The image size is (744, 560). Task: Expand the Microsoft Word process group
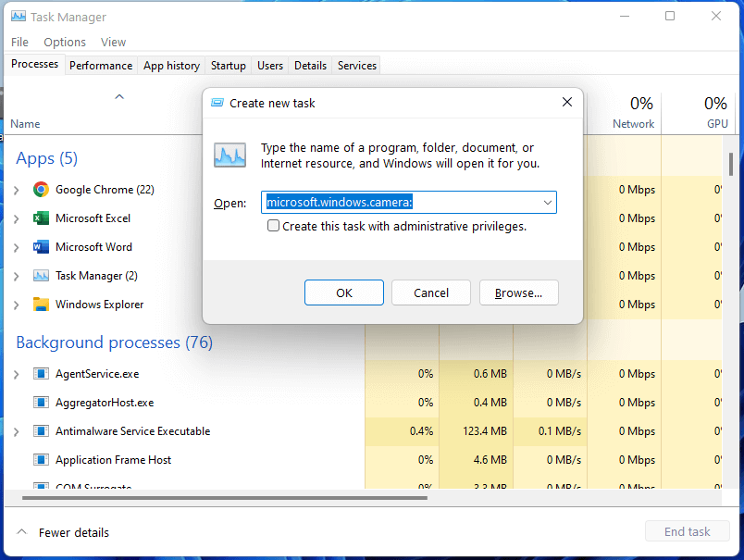point(17,248)
